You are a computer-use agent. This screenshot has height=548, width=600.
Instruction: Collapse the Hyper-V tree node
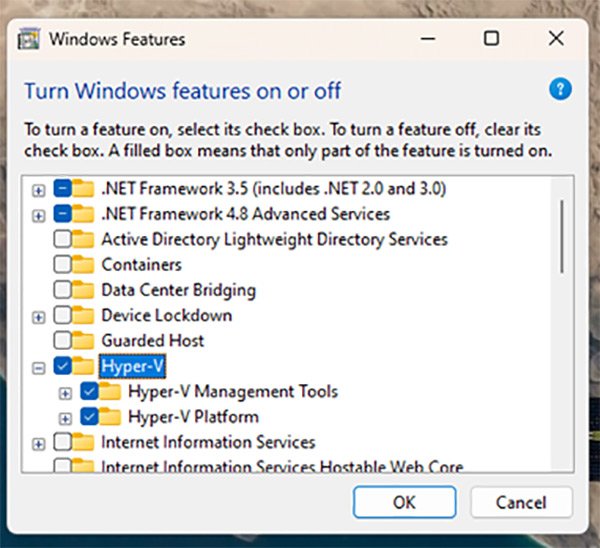(x=38, y=367)
